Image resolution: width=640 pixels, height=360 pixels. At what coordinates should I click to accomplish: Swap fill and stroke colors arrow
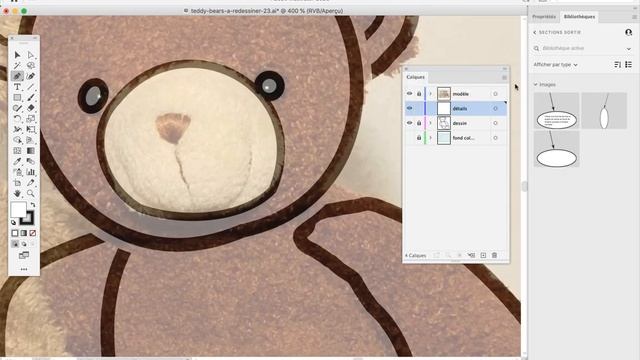click(33, 204)
